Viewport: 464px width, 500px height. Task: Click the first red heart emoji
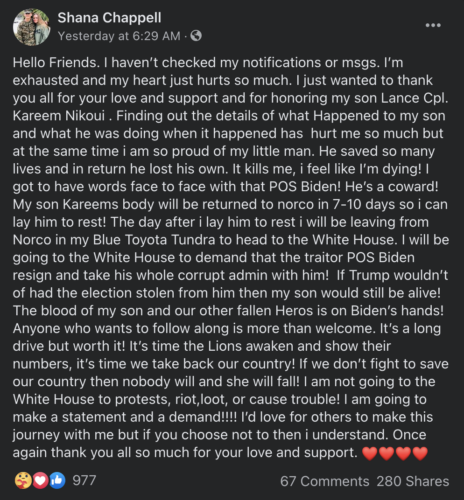(x=370, y=453)
